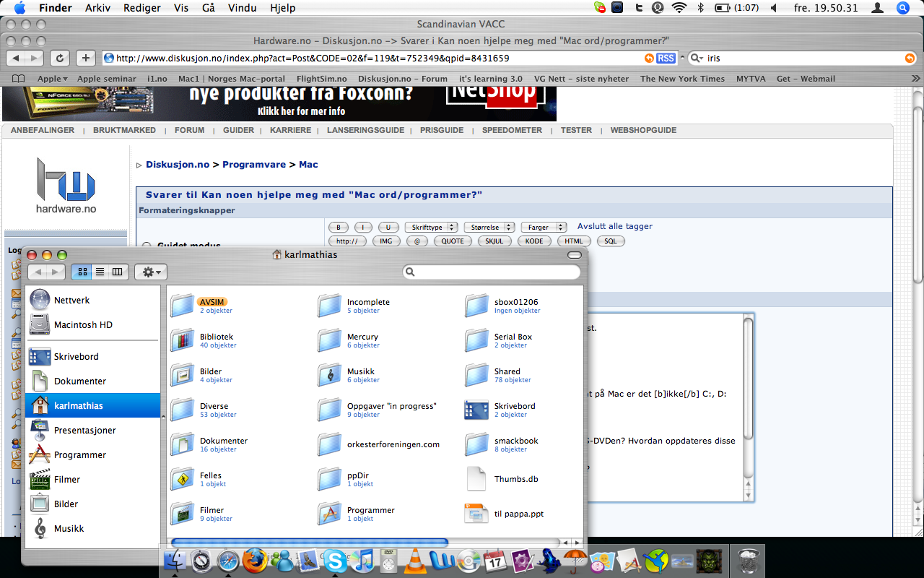
Task: Select the karlmathias home folder in sidebar
Action: (92, 405)
